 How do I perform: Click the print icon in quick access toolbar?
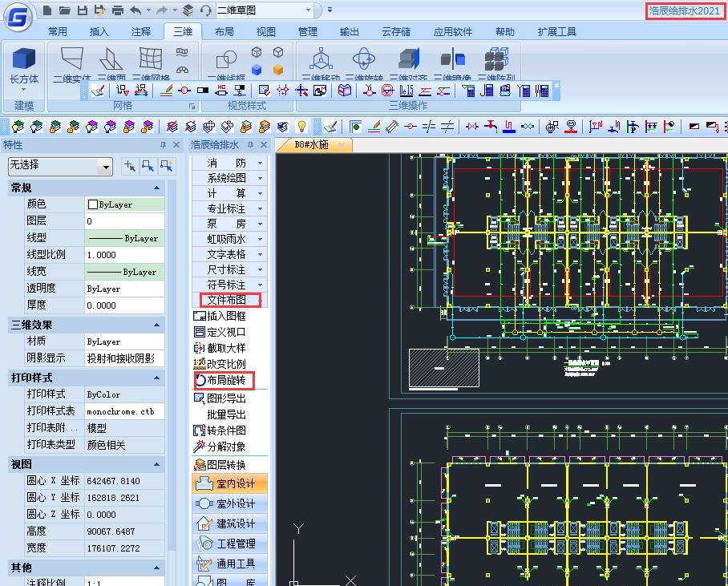(118, 10)
